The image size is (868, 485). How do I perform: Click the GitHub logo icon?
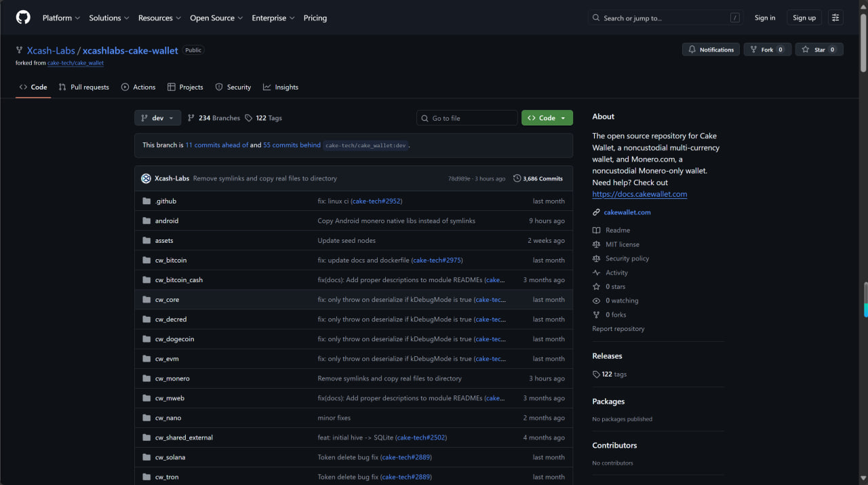[23, 18]
